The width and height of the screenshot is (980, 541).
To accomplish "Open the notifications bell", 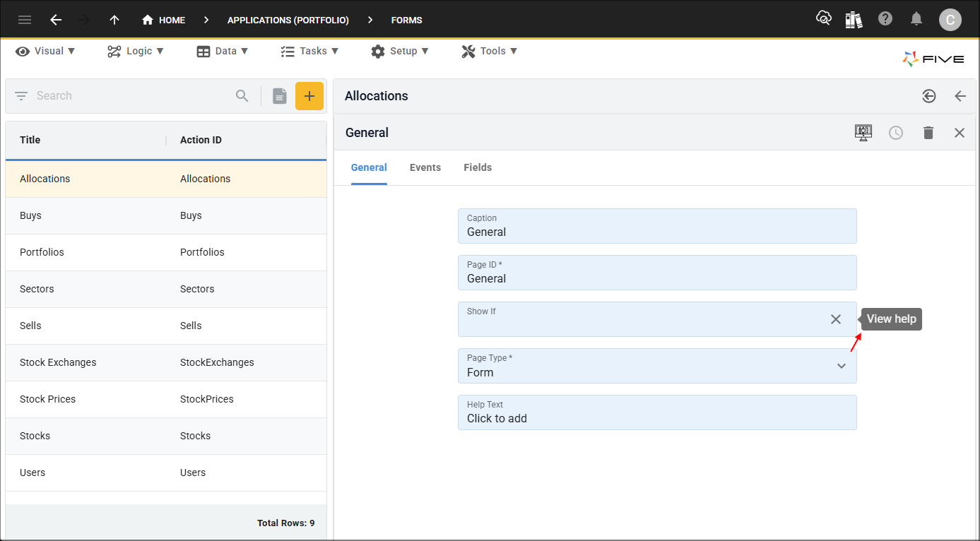I will coord(916,19).
